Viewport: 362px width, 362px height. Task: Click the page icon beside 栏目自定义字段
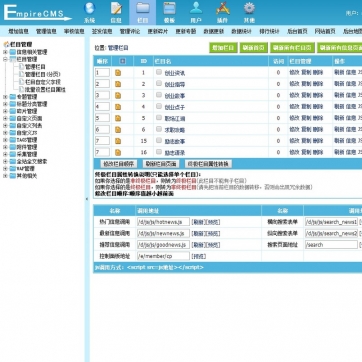coord(21,82)
